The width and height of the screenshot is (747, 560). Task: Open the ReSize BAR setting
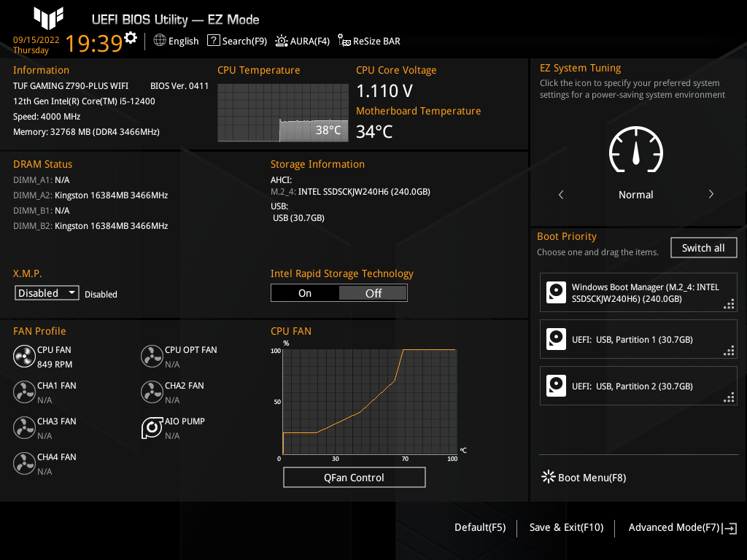tap(368, 42)
